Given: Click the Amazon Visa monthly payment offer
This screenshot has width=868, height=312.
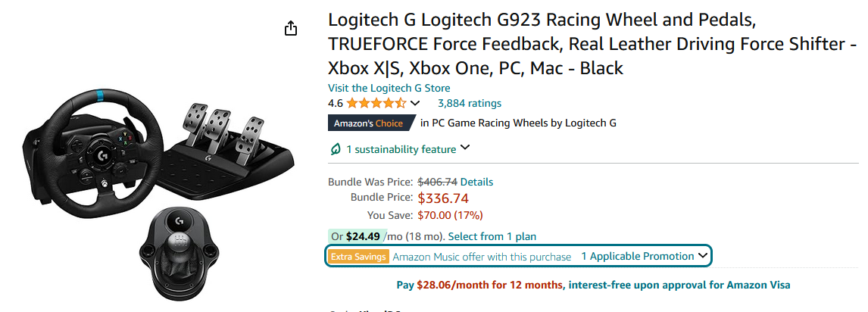Looking at the screenshot, I should [593, 285].
